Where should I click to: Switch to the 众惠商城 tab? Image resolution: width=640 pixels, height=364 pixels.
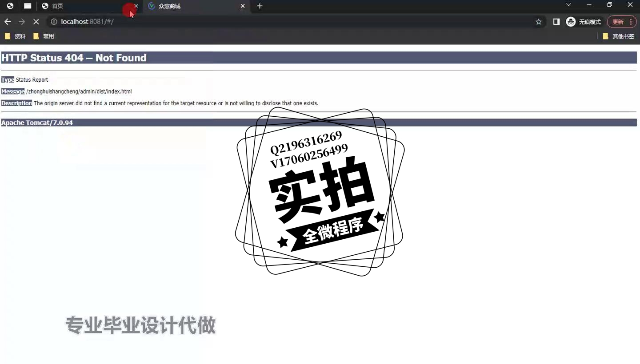(x=197, y=6)
